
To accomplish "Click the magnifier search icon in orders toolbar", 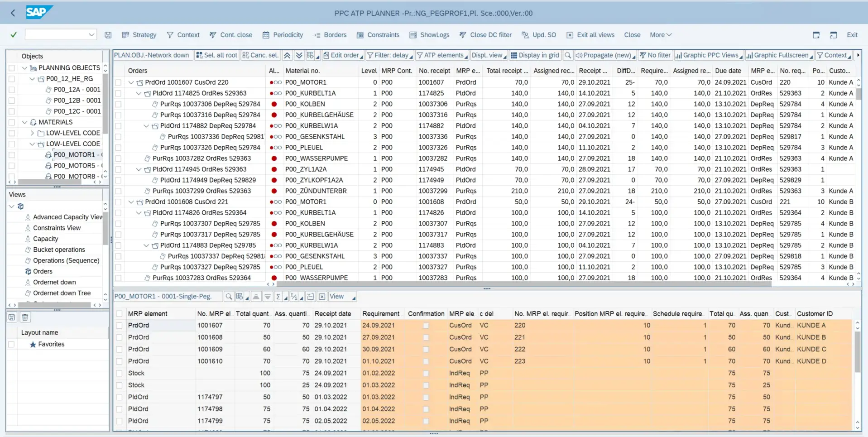I will click(568, 55).
